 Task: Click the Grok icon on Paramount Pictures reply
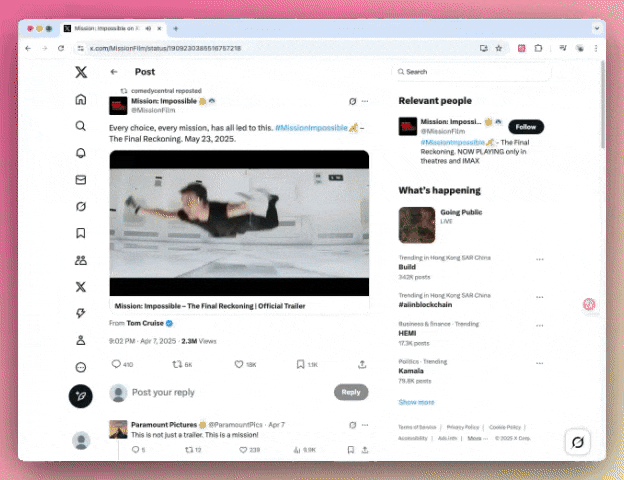353,425
